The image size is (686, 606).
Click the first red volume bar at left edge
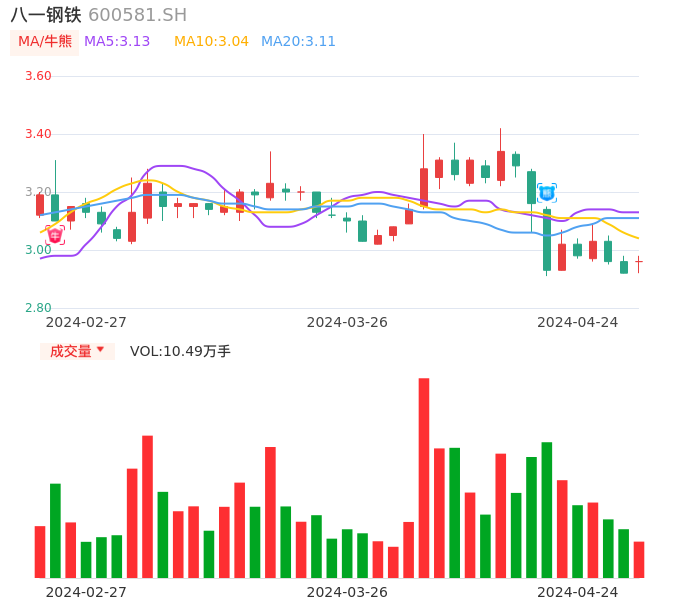tap(40, 552)
